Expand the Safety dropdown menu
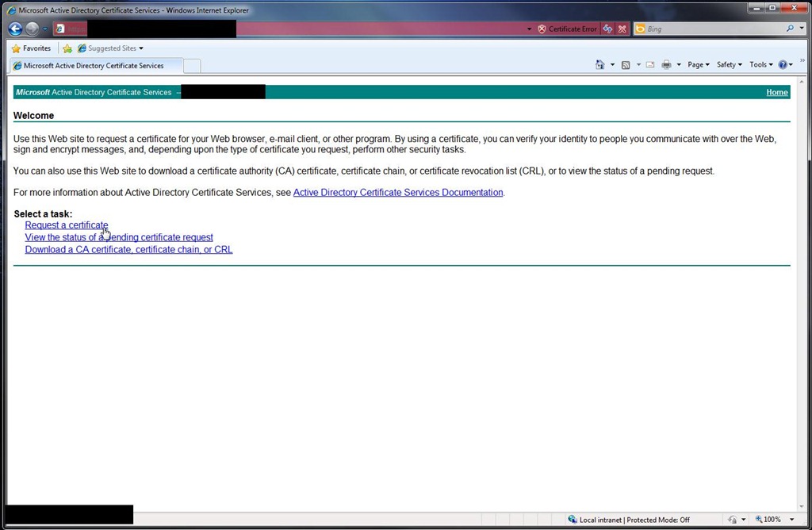Screen dimensions: 812x530 729,65
